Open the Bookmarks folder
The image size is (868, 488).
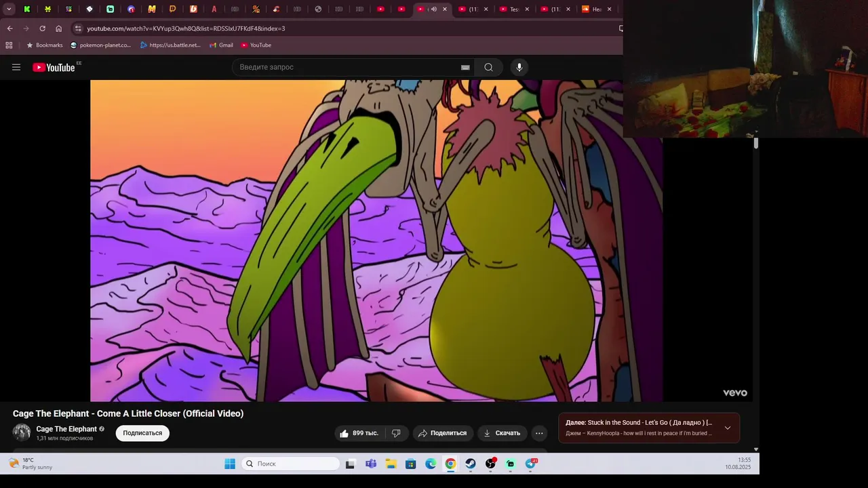(x=44, y=45)
